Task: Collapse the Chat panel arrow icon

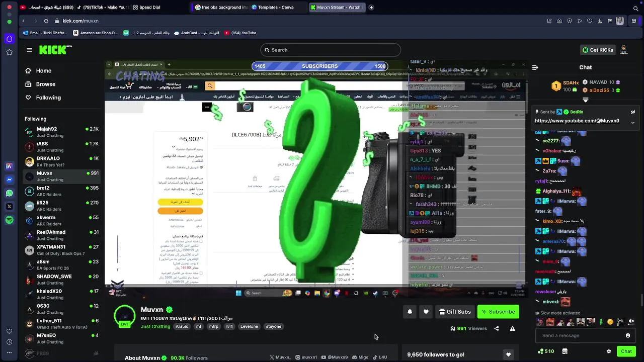Action: point(535,67)
